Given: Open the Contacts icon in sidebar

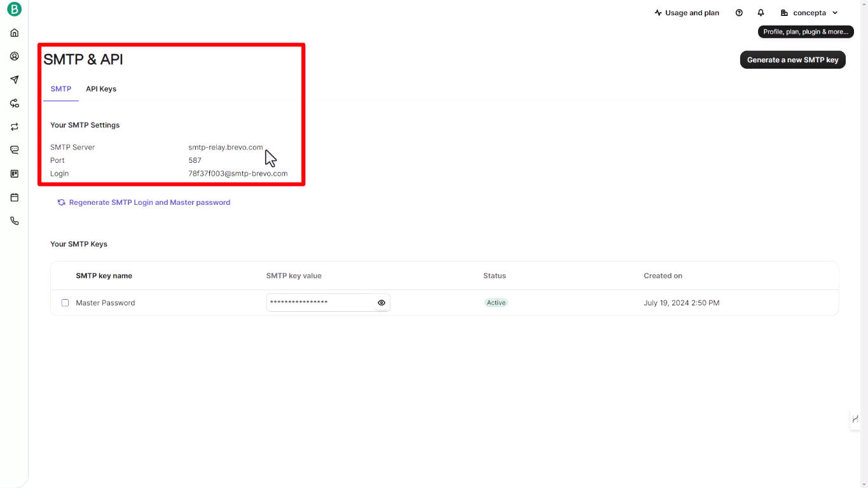Looking at the screenshot, I should 14,57.
